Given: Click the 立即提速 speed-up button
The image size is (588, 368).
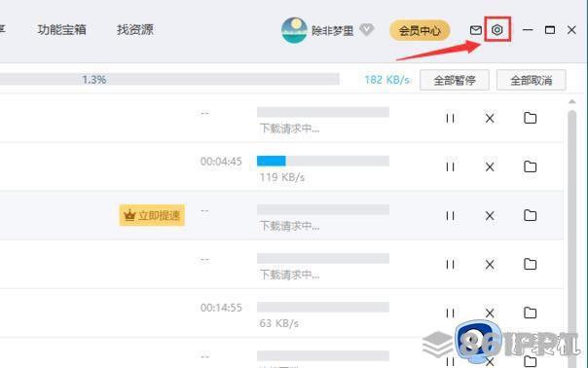Looking at the screenshot, I should [x=152, y=215].
